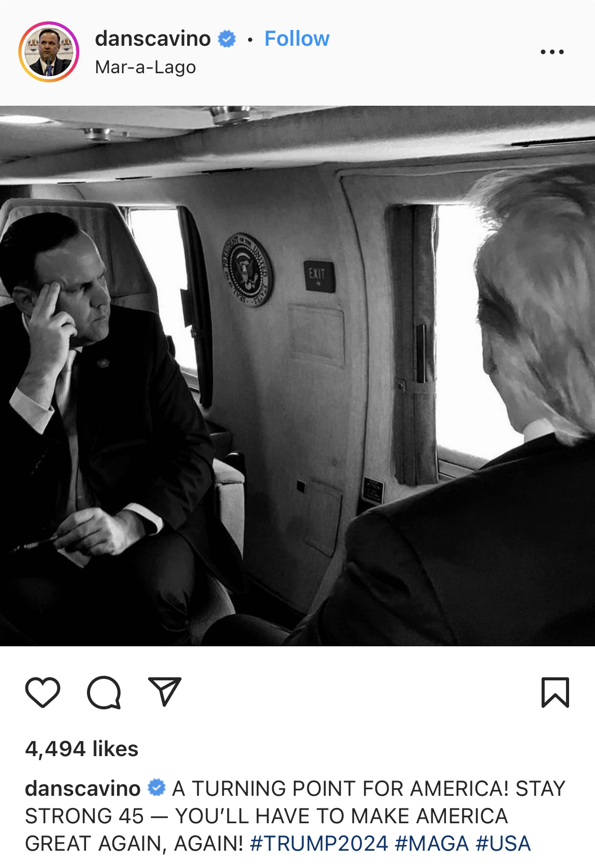Open the #USA hashtag
Viewport: 595px width, 868px height.
click(x=503, y=844)
